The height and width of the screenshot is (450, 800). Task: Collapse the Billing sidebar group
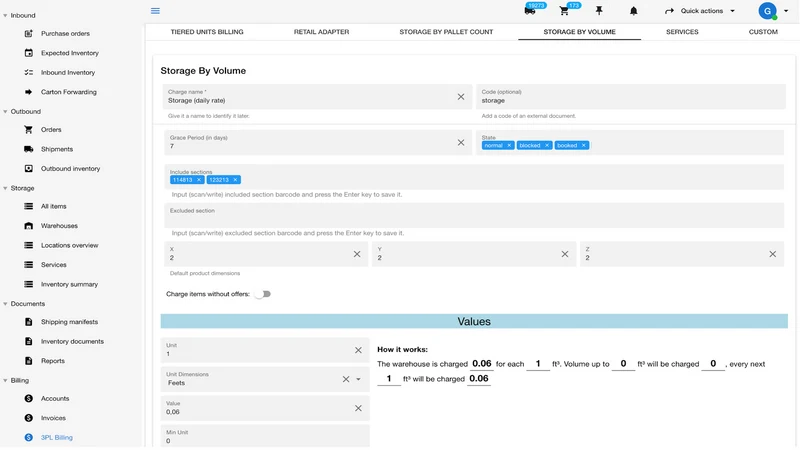5,381
